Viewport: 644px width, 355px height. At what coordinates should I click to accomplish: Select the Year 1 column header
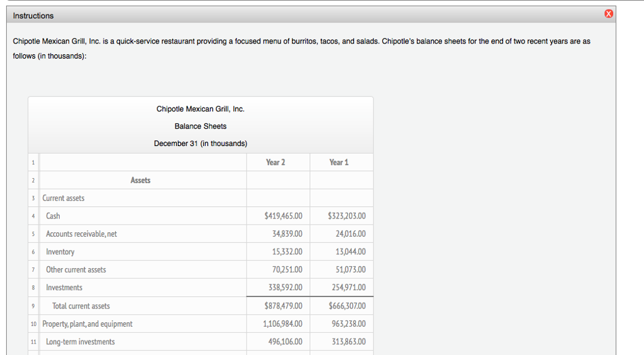coord(338,162)
